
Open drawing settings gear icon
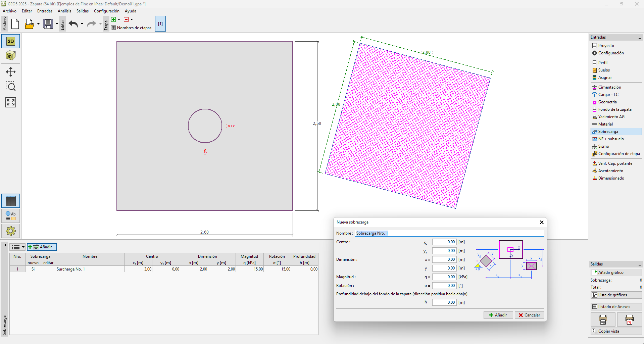(11, 231)
